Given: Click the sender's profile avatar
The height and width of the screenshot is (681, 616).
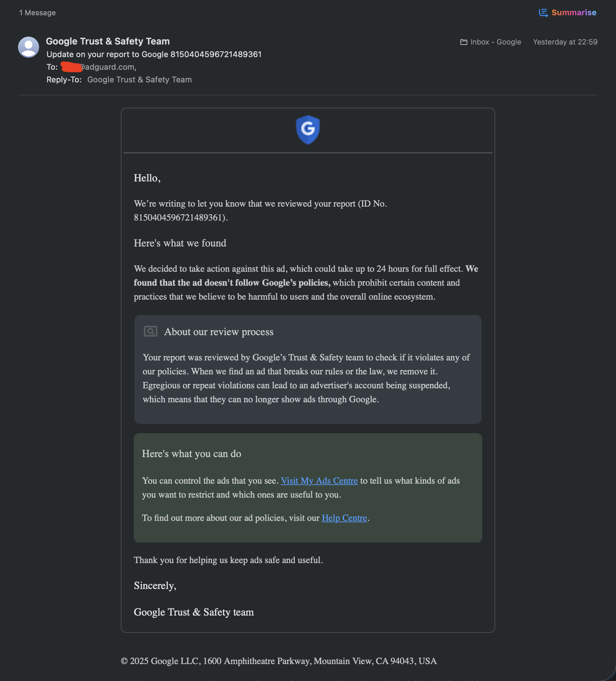Looking at the screenshot, I should pyautogui.click(x=28, y=47).
